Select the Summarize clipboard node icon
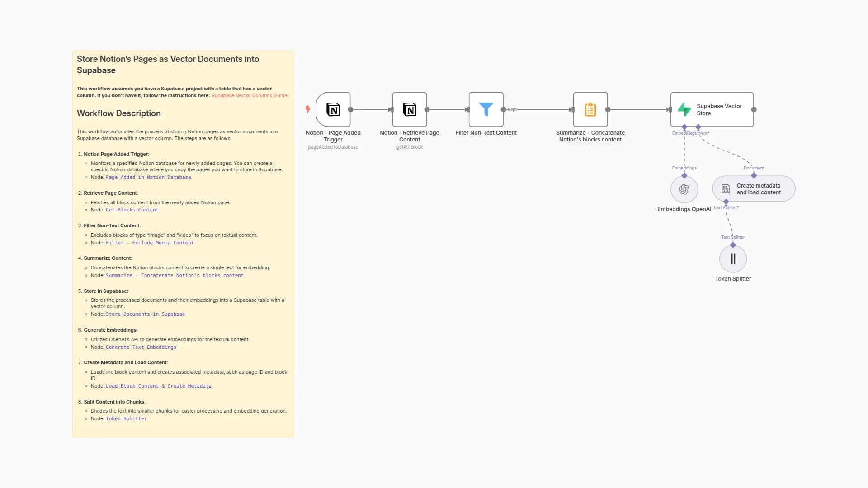The image size is (868, 488). (x=590, y=109)
